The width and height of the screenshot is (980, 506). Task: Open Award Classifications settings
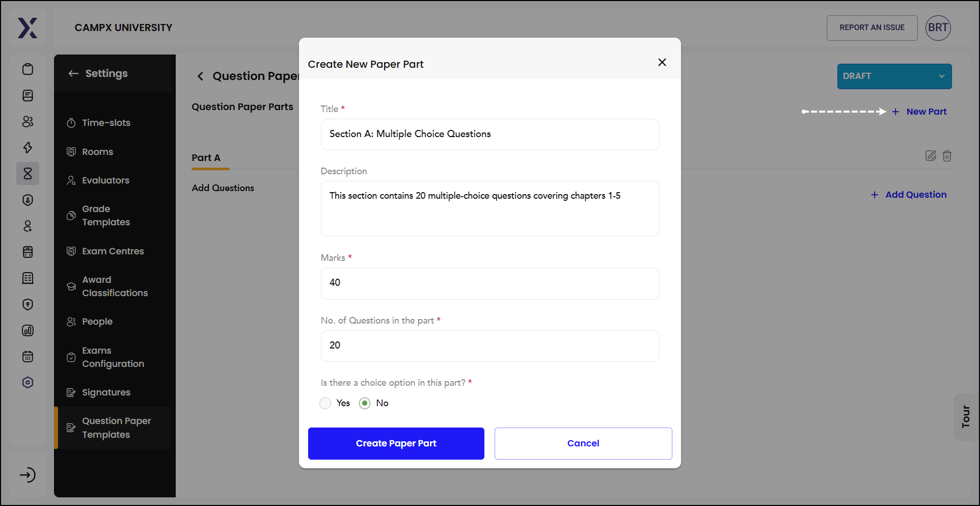pyautogui.click(x=115, y=286)
